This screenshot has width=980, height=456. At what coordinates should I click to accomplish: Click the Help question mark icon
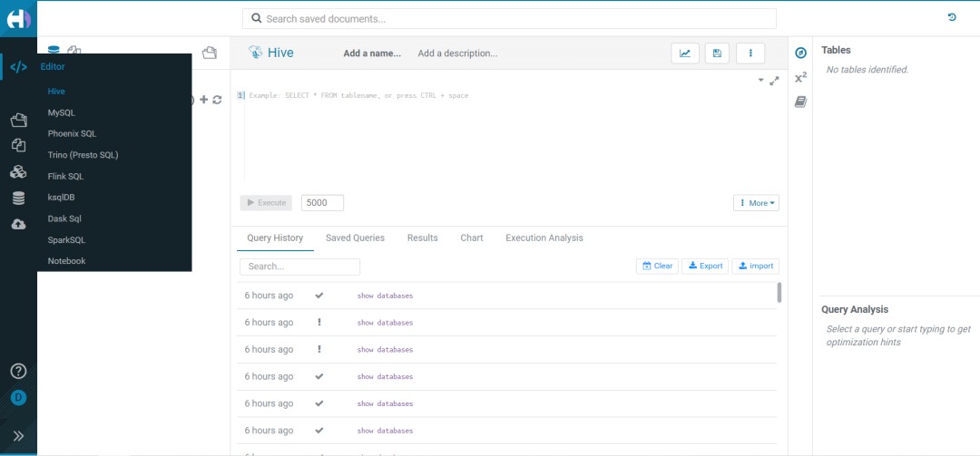(x=18, y=371)
